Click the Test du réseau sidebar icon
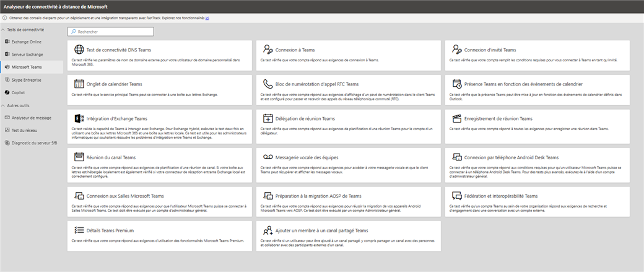 (x=7, y=130)
